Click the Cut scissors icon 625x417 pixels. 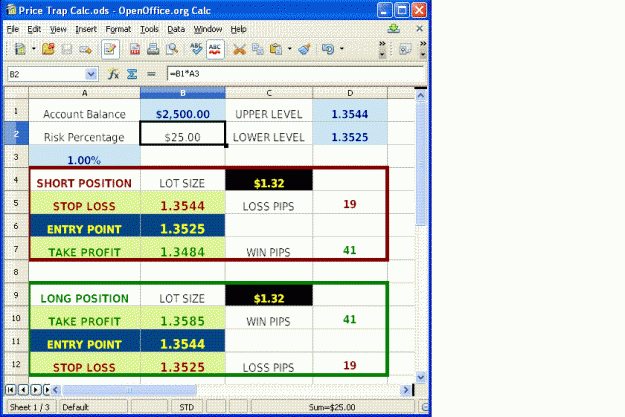click(x=239, y=49)
